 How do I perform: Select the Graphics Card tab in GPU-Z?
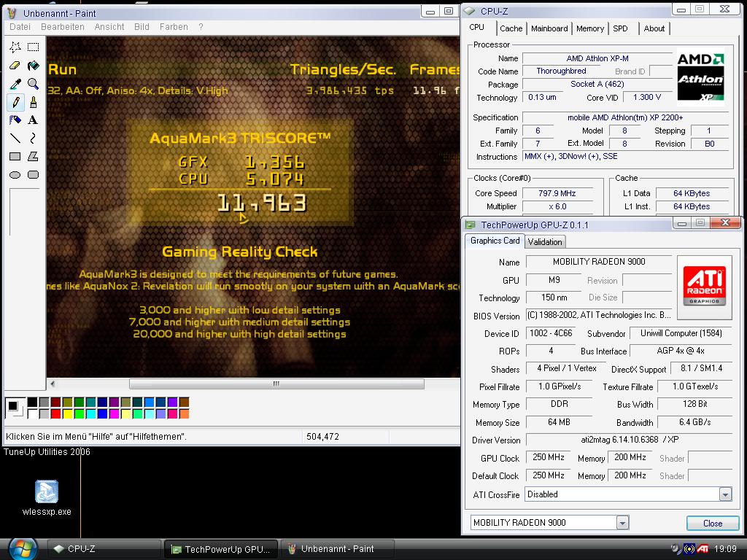495,241
